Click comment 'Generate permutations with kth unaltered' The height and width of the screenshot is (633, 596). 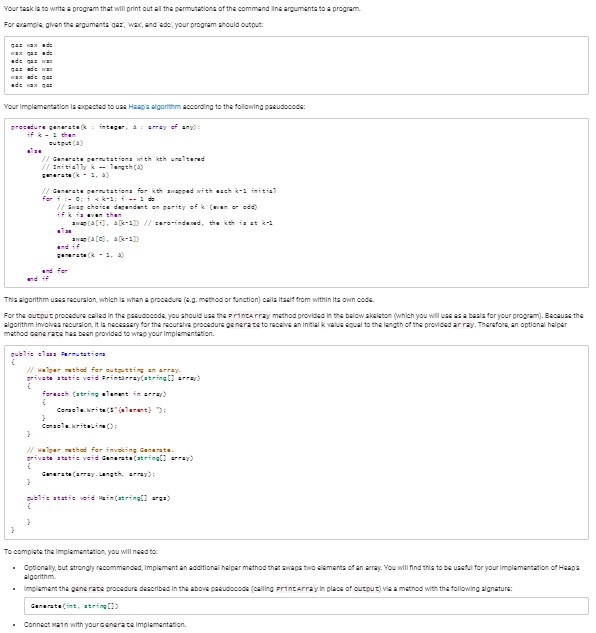(123, 159)
